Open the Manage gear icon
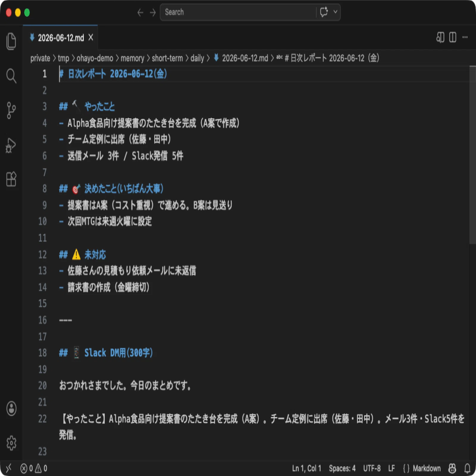Image resolution: width=476 pixels, height=476 pixels. pyautogui.click(x=11, y=443)
